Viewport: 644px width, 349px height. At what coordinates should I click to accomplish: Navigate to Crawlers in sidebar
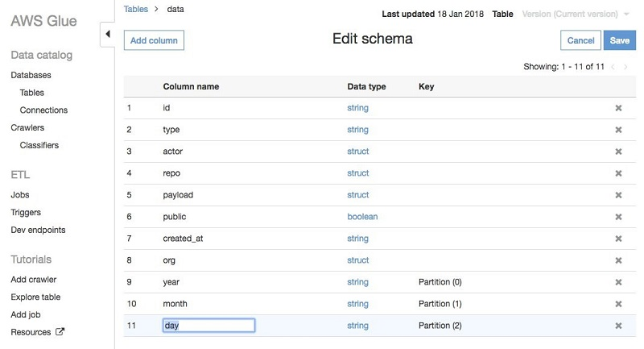pyautogui.click(x=27, y=127)
